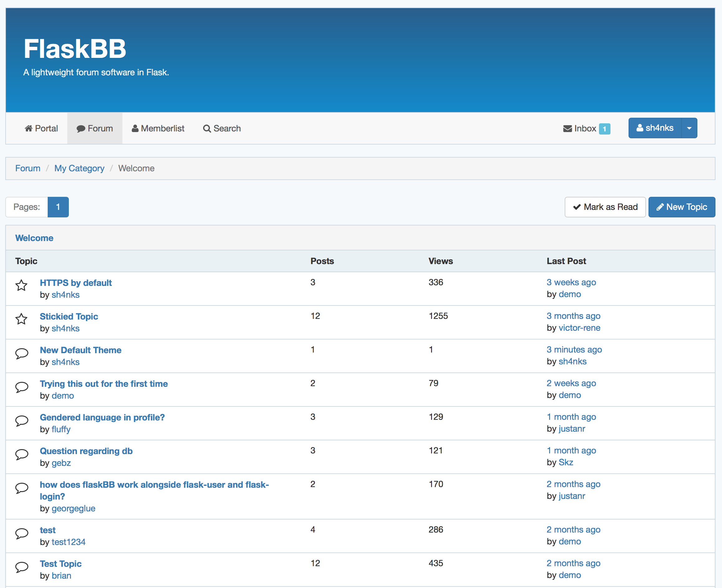The width and height of the screenshot is (722, 588).
Task: Click the Inbox envelope icon
Action: pos(567,129)
